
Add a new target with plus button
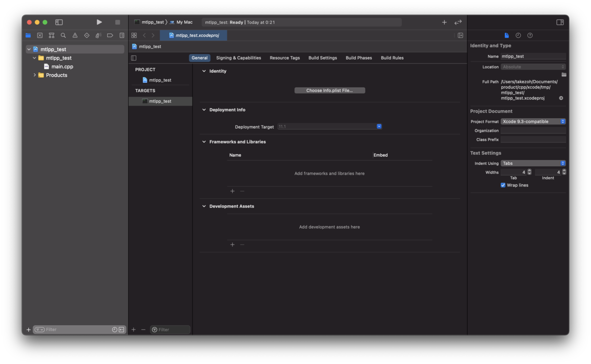point(133,330)
